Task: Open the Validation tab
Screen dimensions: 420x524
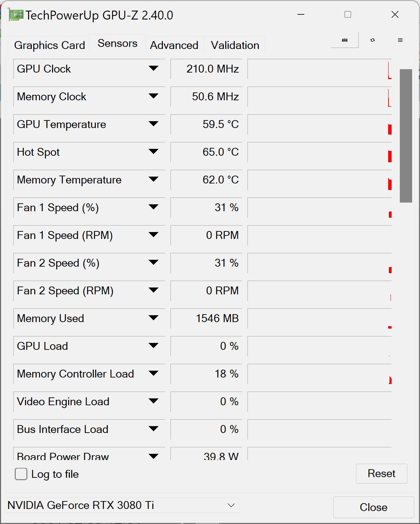Action: 235,45
